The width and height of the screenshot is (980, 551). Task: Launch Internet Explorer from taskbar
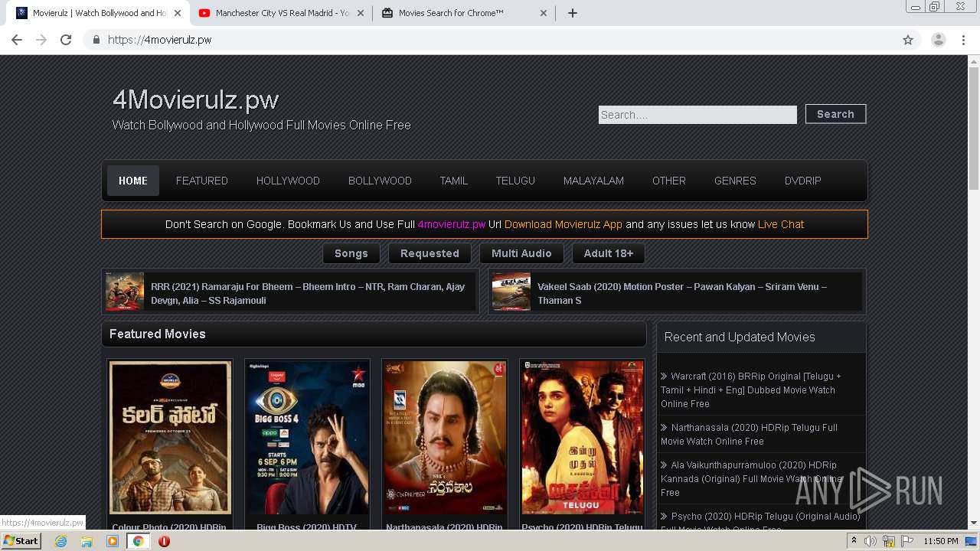[x=61, y=541]
